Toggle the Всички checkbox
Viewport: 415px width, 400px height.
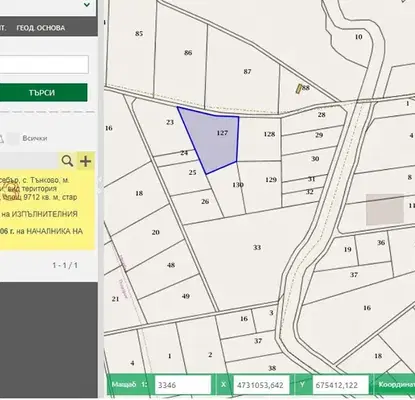coord(13,139)
